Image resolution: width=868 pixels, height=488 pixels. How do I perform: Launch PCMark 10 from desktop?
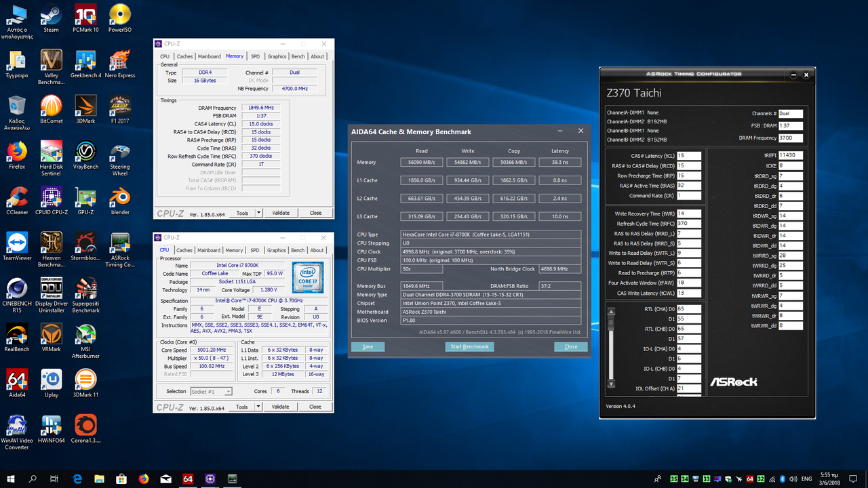[x=85, y=18]
